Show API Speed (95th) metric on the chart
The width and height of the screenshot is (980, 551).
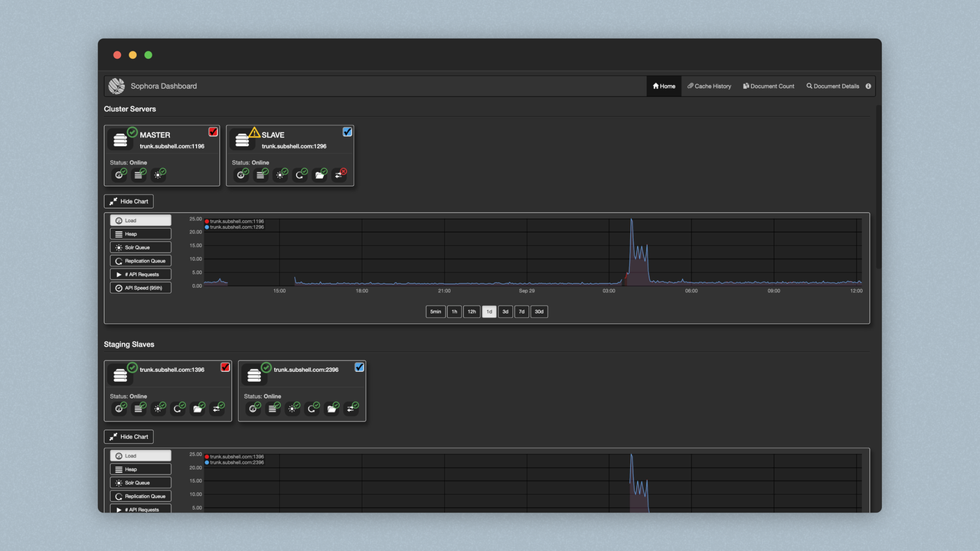pyautogui.click(x=140, y=287)
